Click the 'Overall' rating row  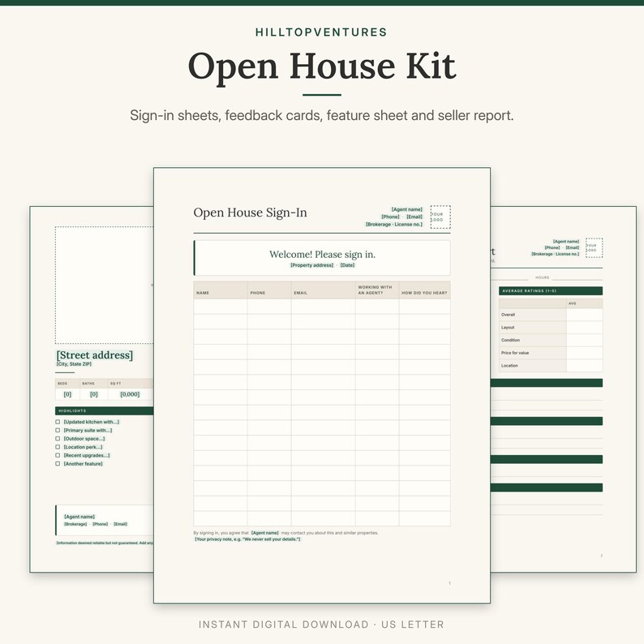(551, 315)
